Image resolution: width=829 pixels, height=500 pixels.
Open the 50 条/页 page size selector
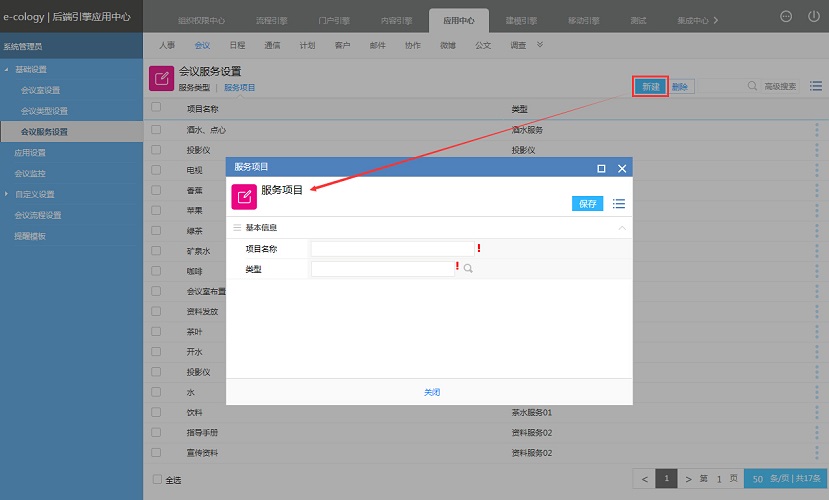click(786, 479)
